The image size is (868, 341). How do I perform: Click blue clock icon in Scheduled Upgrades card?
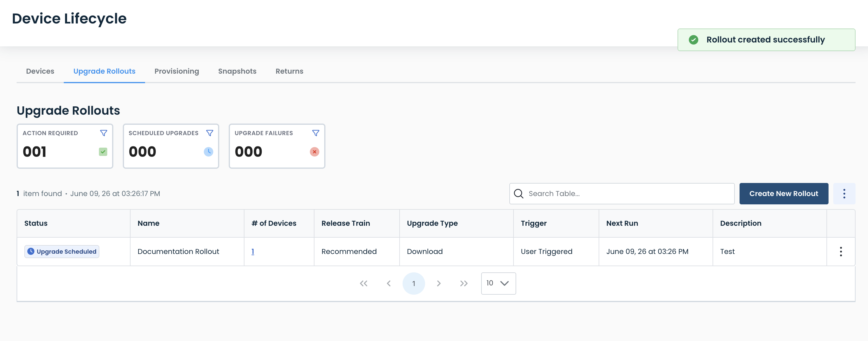coord(209,152)
